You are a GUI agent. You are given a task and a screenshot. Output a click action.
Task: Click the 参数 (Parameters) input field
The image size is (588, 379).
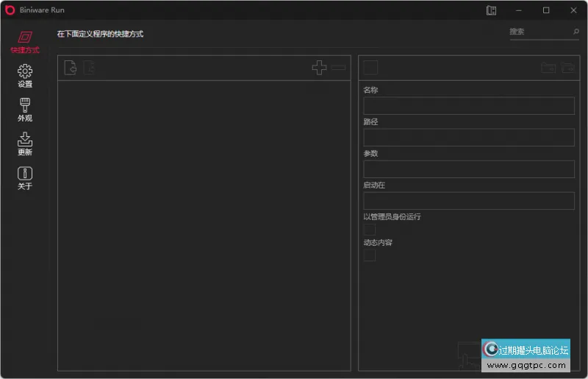pyautogui.click(x=468, y=169)
